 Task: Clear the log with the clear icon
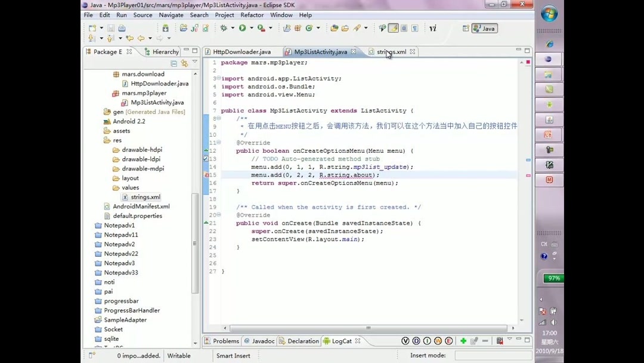tap(500, 341)
